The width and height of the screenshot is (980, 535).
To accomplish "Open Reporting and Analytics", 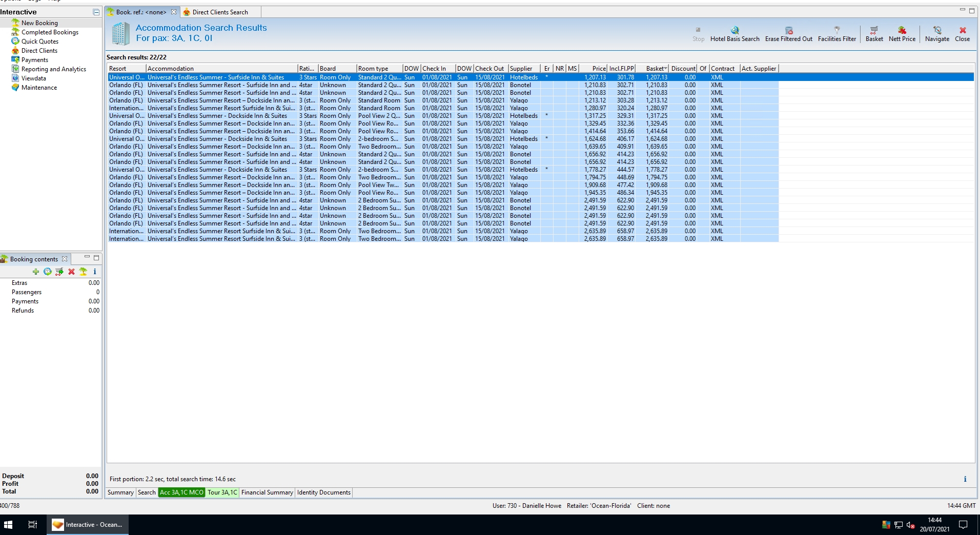I will (53, 69).
